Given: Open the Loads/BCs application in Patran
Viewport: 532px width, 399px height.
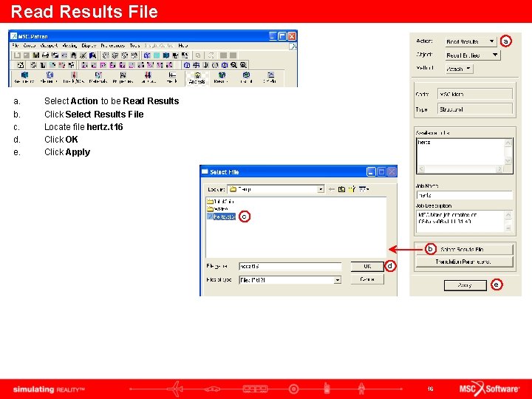Looking at the screenshot, I should click(x=74, y=78).
